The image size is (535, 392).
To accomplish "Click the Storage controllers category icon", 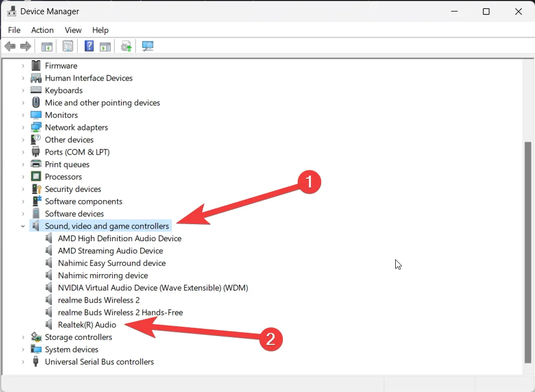I will pos(36,337).
